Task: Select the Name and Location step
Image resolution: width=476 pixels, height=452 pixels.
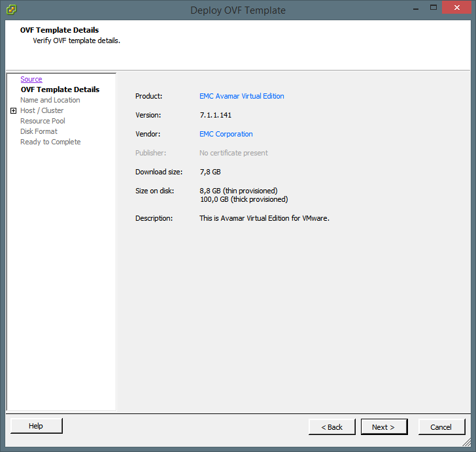Action: pos(50,100)
